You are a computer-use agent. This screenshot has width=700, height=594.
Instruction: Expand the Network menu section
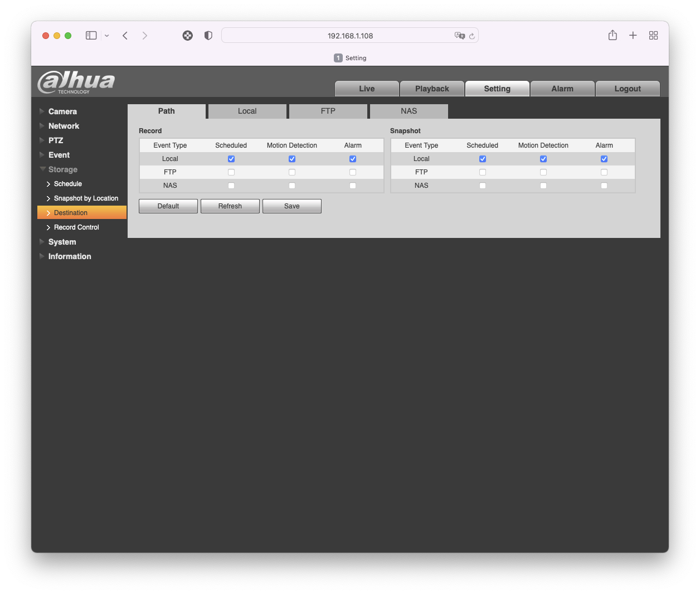pos(64,126)
